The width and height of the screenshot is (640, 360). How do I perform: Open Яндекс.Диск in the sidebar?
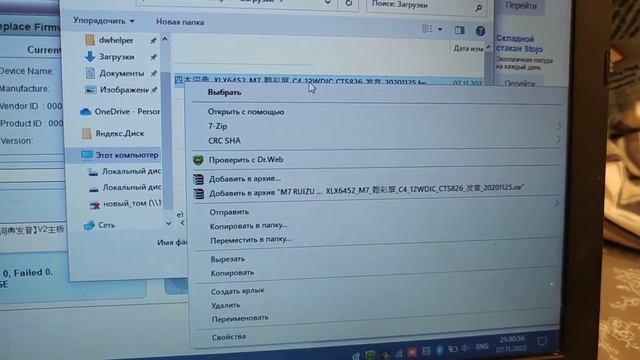tap(119, 133)
